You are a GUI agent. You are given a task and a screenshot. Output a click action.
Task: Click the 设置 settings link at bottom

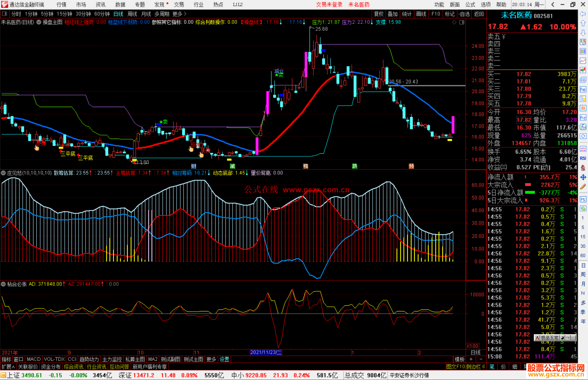click(224, 359)
